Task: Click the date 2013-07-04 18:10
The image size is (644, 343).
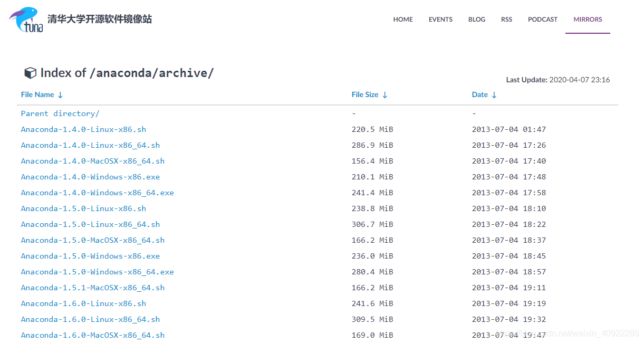Action: coord(509,208)
